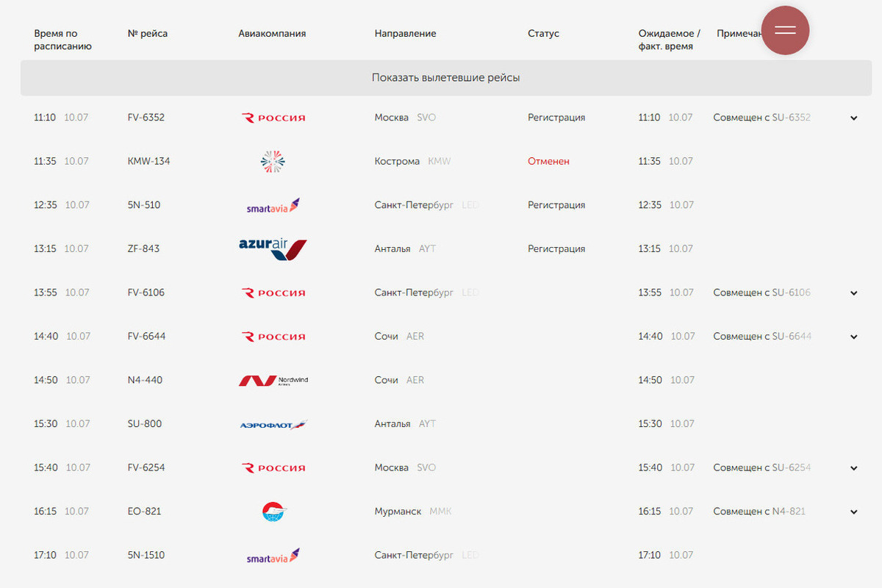Screen dimensions: 882x588
Task: Open the red hamburger menu button
Action: 785,30
